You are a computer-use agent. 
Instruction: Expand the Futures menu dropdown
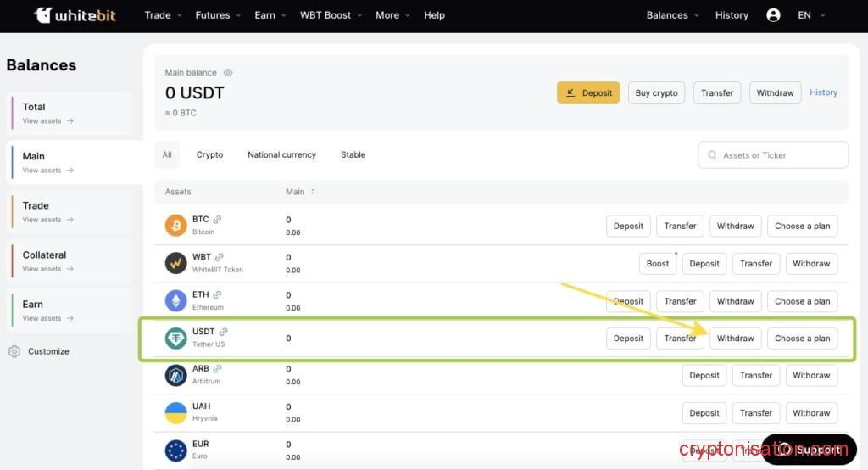coord(218,15)
